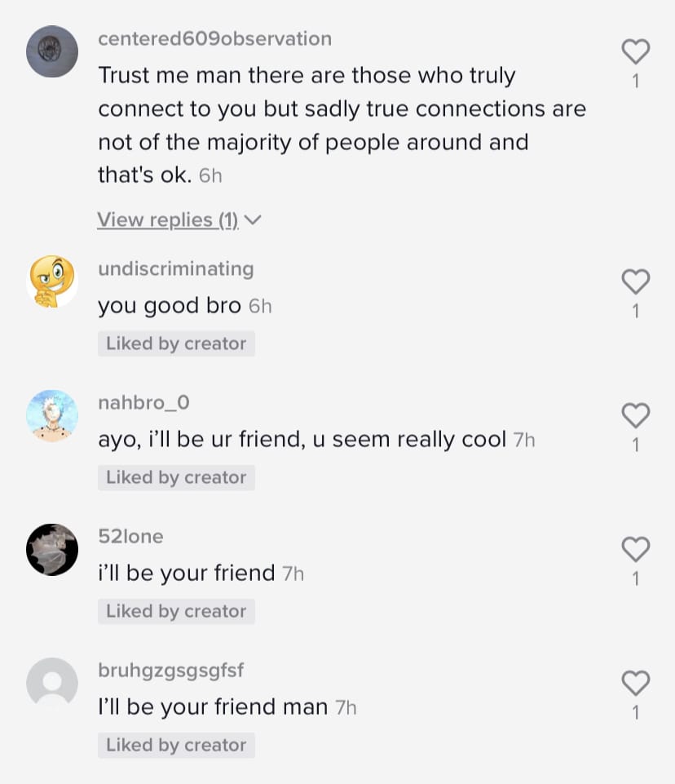Visit the centered609observation username link

pyautogui.click(x=215, y=38)
